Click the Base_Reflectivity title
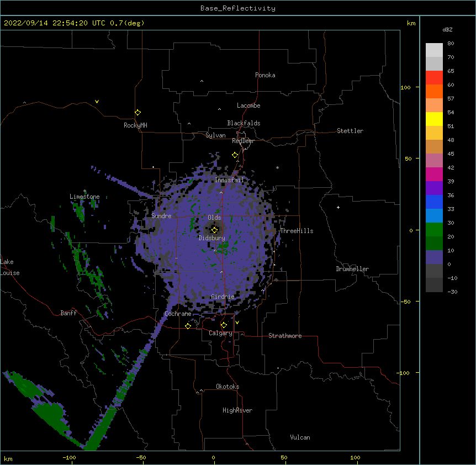The width and height of the screenshot is (476, 465). coord(238,8)
